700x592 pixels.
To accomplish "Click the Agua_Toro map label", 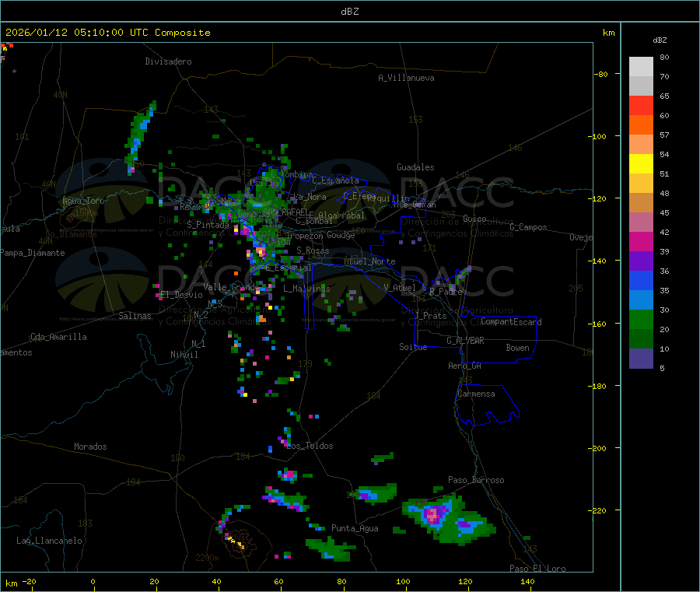I will pyautogui.click(x=83, y=201).
